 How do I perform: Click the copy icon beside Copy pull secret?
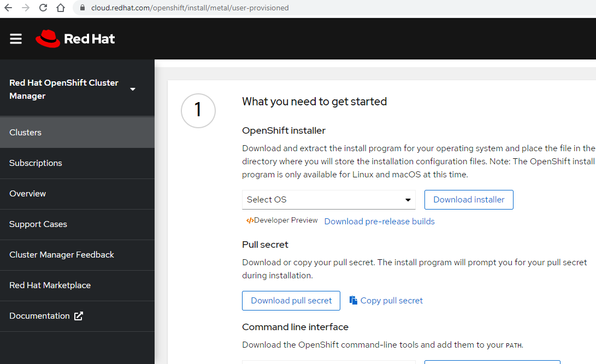coord(355,300)
